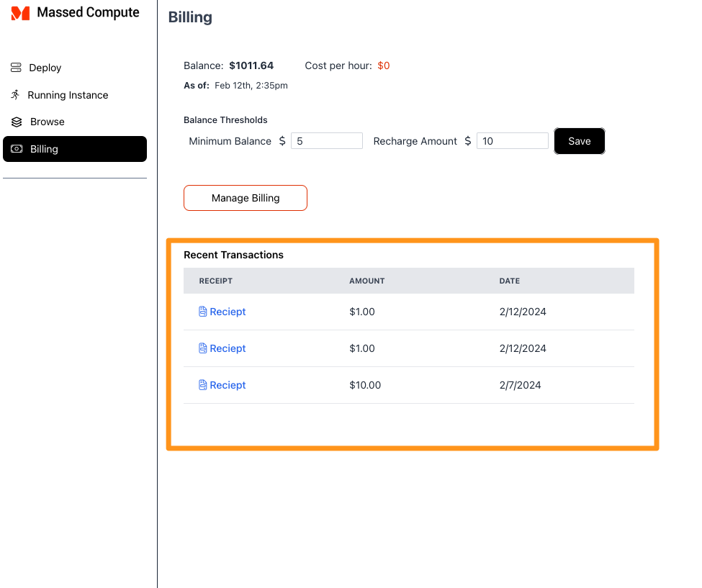Viewport: 702px width, 588px height.
Task: Click the Massed Compute logo icon
Action: click(20, 13)
